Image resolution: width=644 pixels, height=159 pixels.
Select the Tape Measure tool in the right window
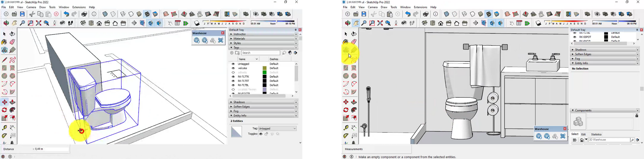346,128
